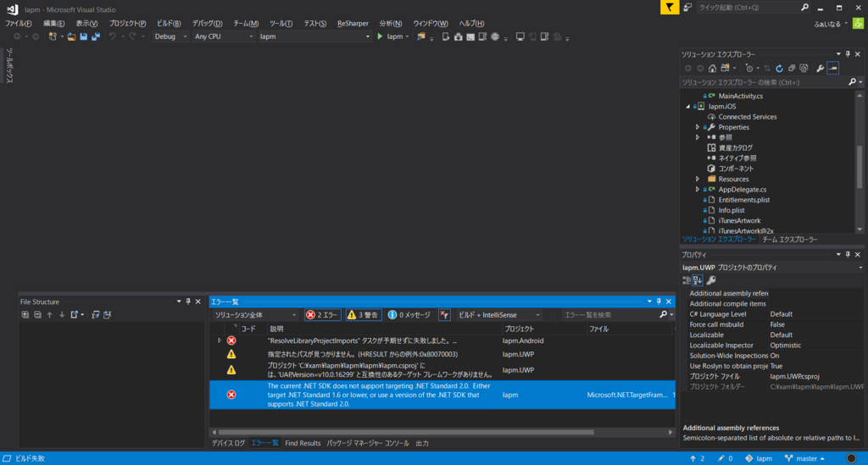Click the property pages wrench in Properties panel
Screen dimensions: 868x465
tap(711, 280)
